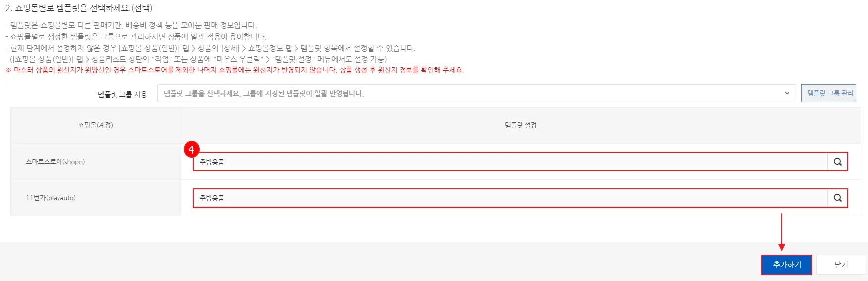Click the search icon for 11번가 template
The width and height of the screenshot is (868, 281).
tap(837, 198)
